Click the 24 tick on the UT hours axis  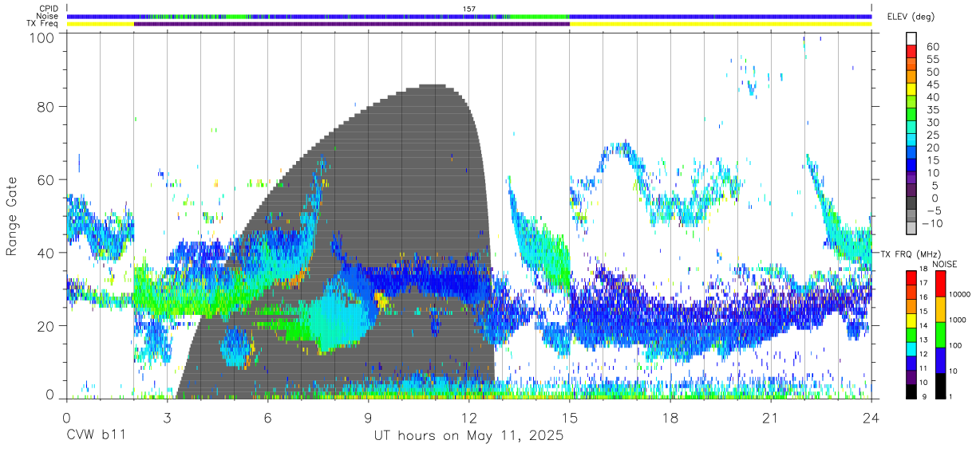(871, 418)
